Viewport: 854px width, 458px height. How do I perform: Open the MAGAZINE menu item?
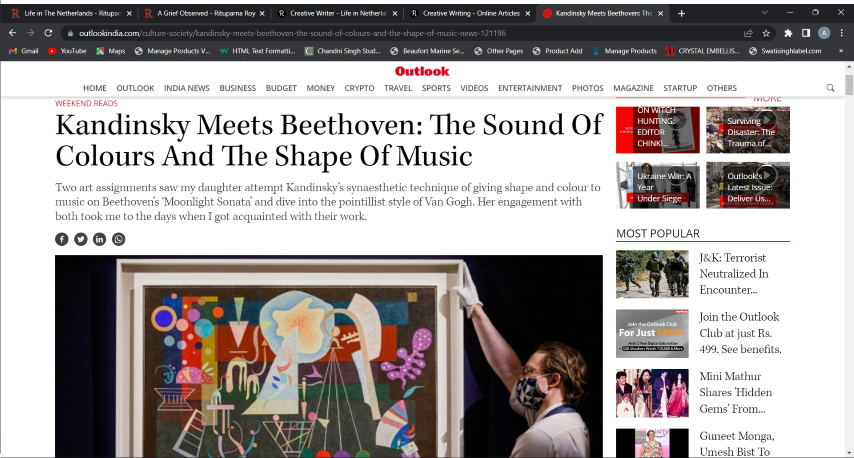pyautogui.click(x=633, y=88)
